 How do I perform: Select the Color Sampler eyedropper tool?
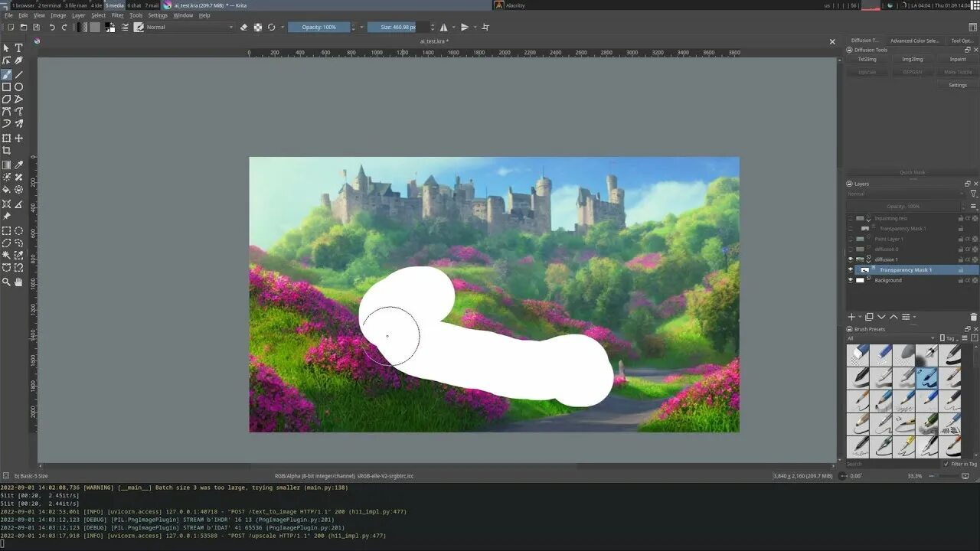pos(18,165)
